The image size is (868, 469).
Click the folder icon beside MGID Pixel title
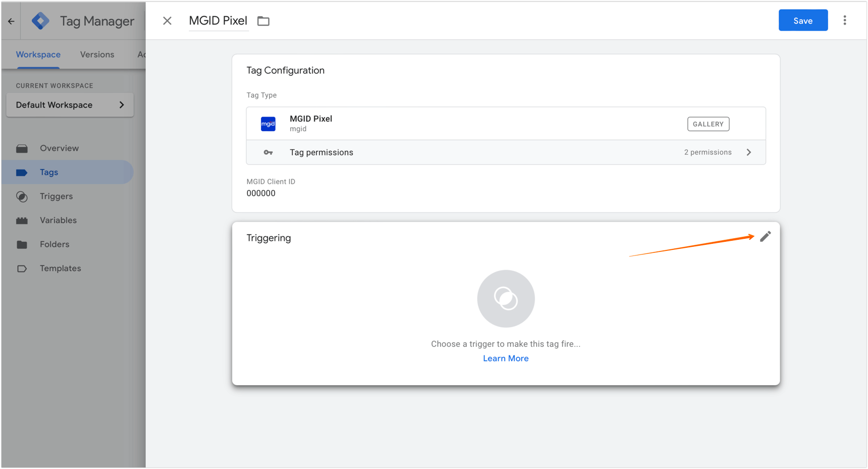pos(263,21)
